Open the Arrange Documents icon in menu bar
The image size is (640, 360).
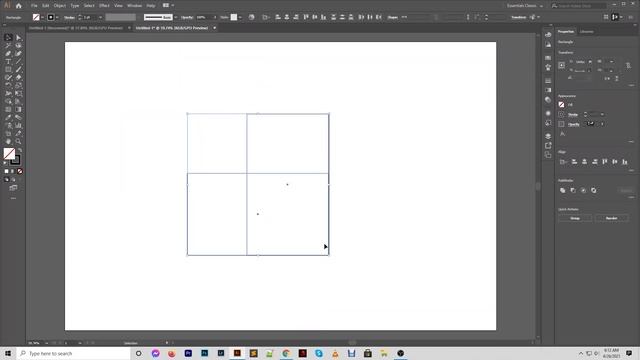[166, 5]
